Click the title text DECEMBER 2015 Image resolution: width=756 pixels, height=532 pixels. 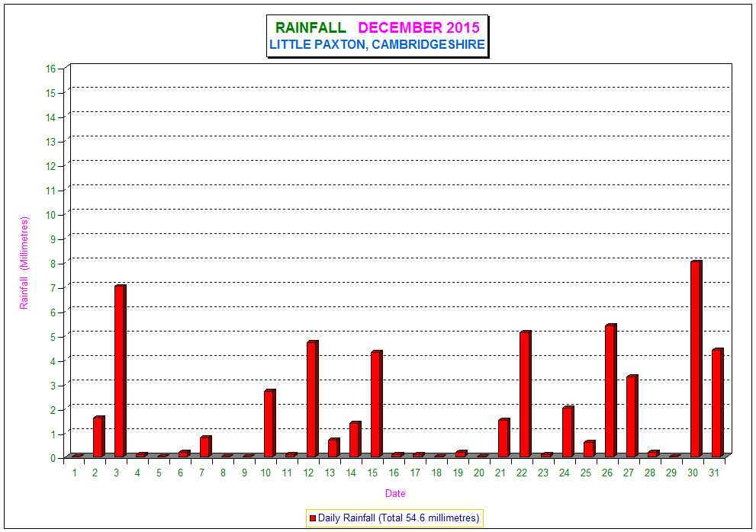click(x=419, y=27)
